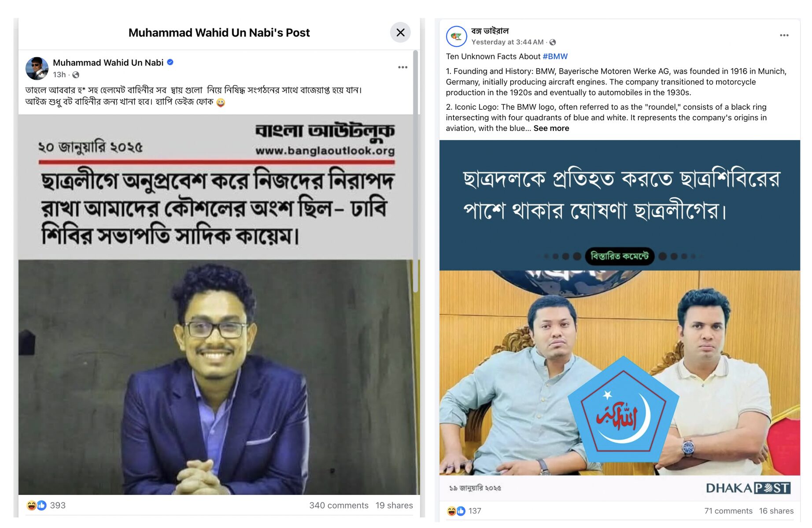Click the blue verified badge icon

point(170,63)
